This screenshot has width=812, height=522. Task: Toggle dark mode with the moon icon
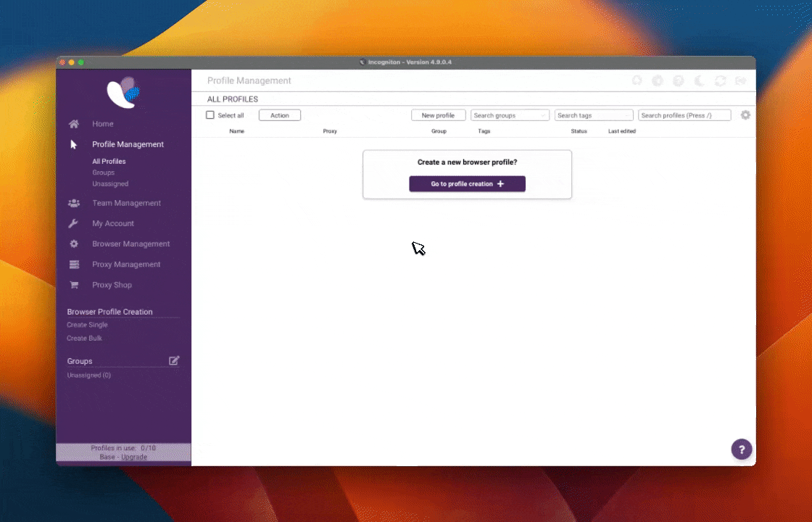(x=699, y=81)
